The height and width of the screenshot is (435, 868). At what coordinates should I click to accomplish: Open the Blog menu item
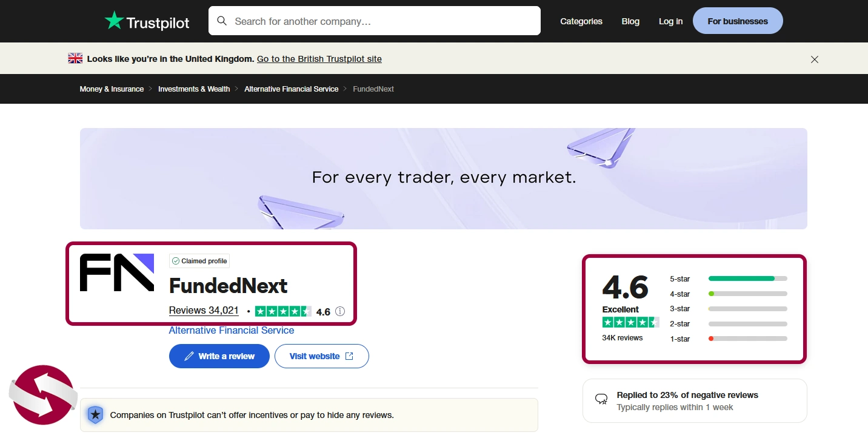click(630, 21)
